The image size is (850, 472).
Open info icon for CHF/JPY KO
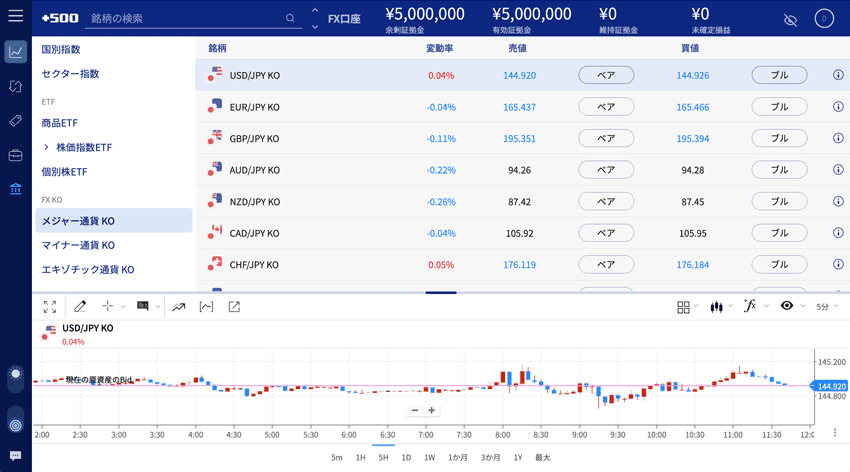click(x=838, y=264)
